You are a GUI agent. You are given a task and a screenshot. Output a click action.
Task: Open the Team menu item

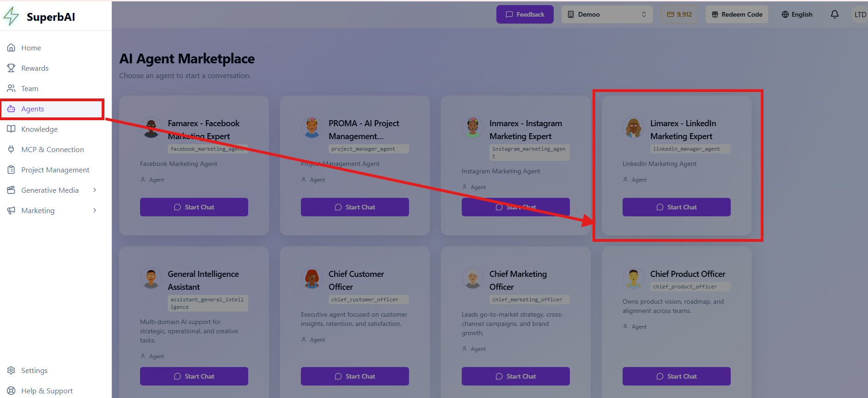point(30,88)
